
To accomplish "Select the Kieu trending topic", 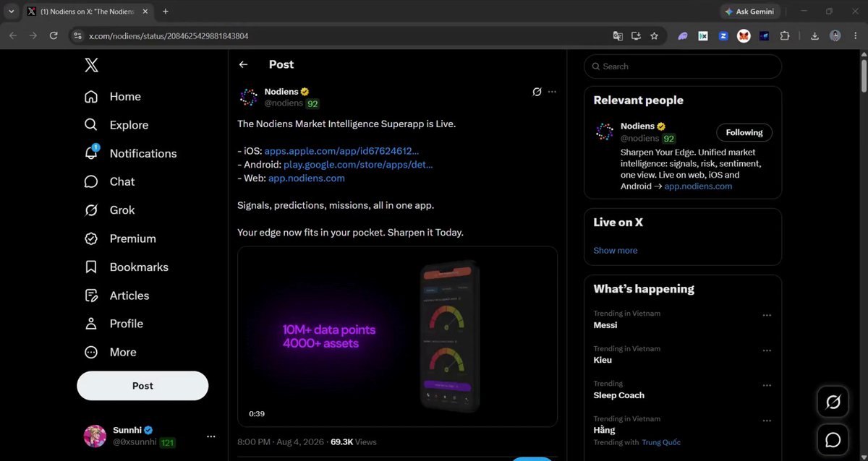I will [603, 360].
